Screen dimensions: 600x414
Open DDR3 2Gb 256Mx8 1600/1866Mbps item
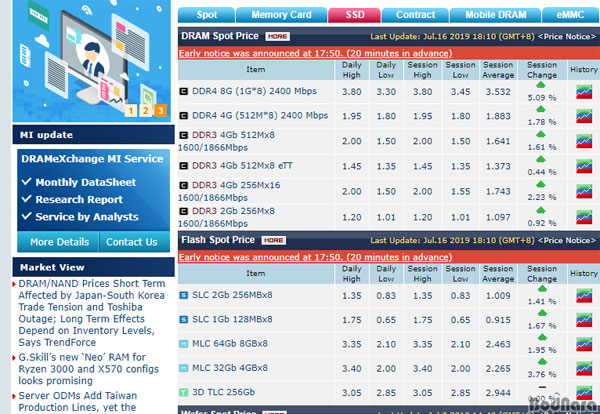[227, 217]
